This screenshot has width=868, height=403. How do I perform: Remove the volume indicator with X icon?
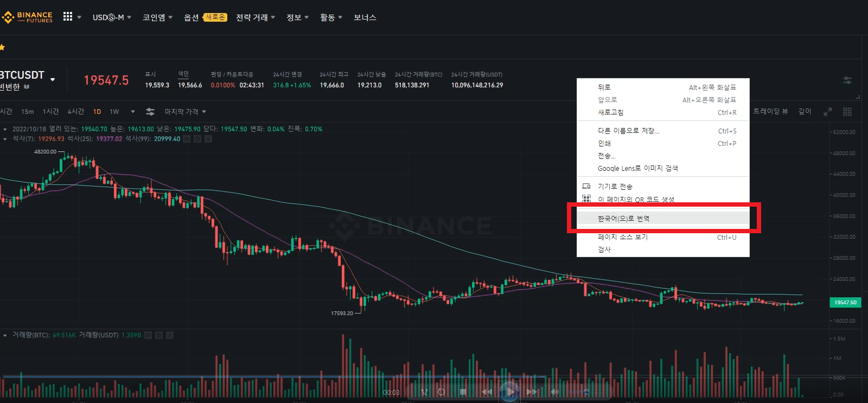170,335
